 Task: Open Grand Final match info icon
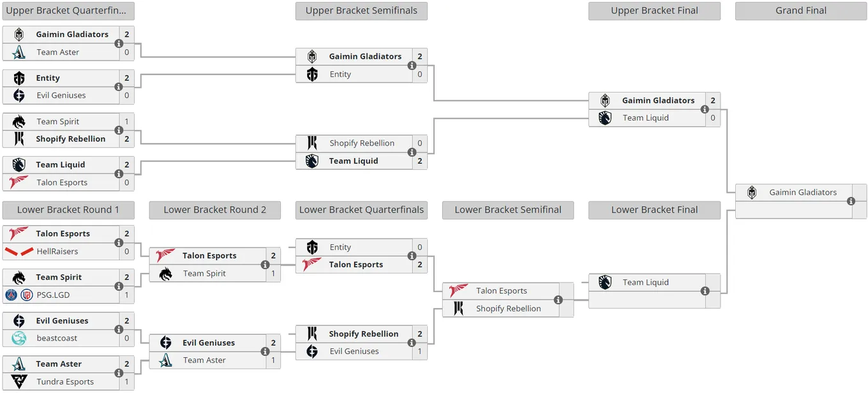pyautogui.click(x=851, y=201)
